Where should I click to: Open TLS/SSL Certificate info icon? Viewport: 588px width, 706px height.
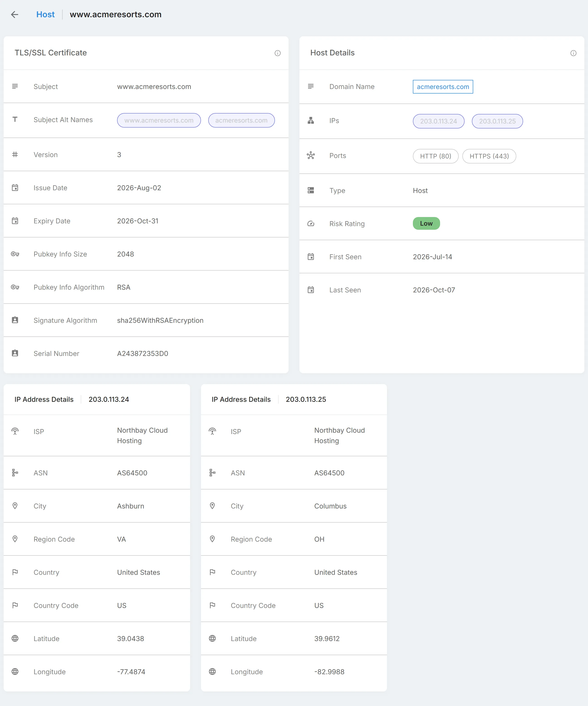[277, 53]
